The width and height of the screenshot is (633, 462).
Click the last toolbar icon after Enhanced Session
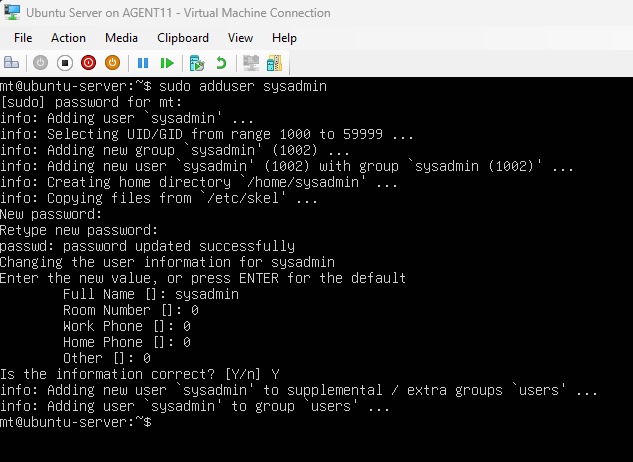(x=275, y=62)
